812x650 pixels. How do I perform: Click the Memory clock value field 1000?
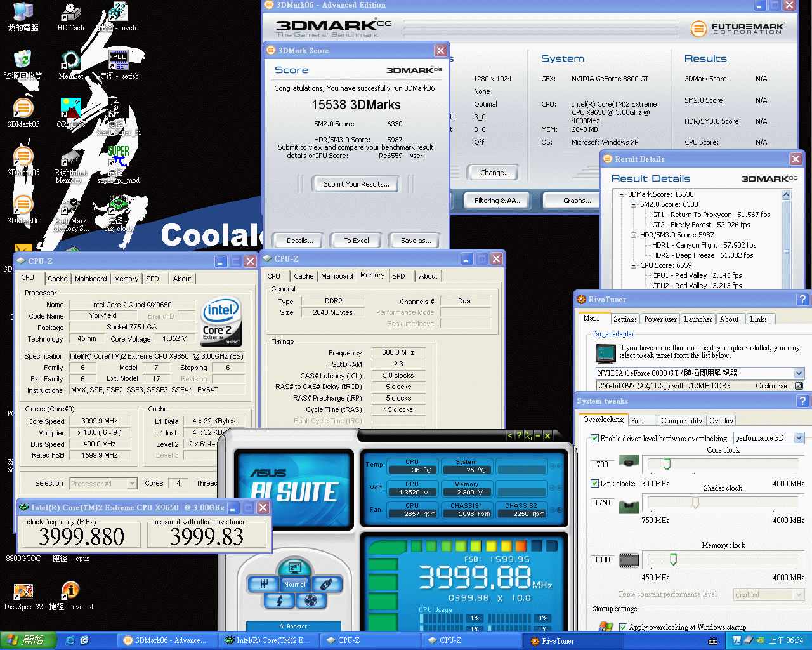[603, 559]
